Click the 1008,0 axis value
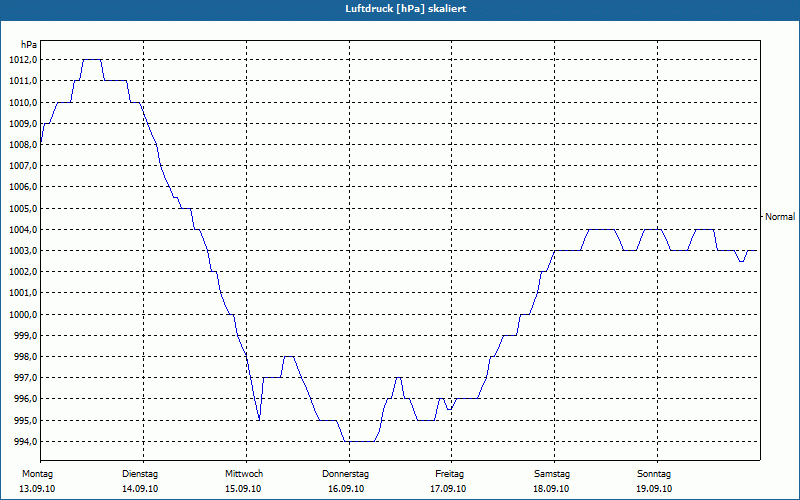The image size is (800, 500). pyautogui.click(x=23, y=144)
